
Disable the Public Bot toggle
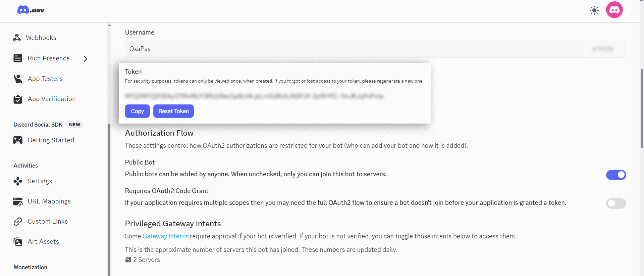click(616, 175)
